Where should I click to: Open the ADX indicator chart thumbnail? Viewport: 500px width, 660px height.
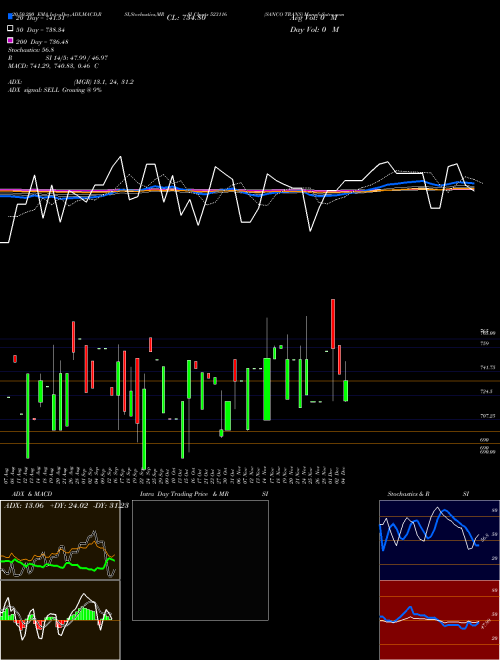pos(60,540)
